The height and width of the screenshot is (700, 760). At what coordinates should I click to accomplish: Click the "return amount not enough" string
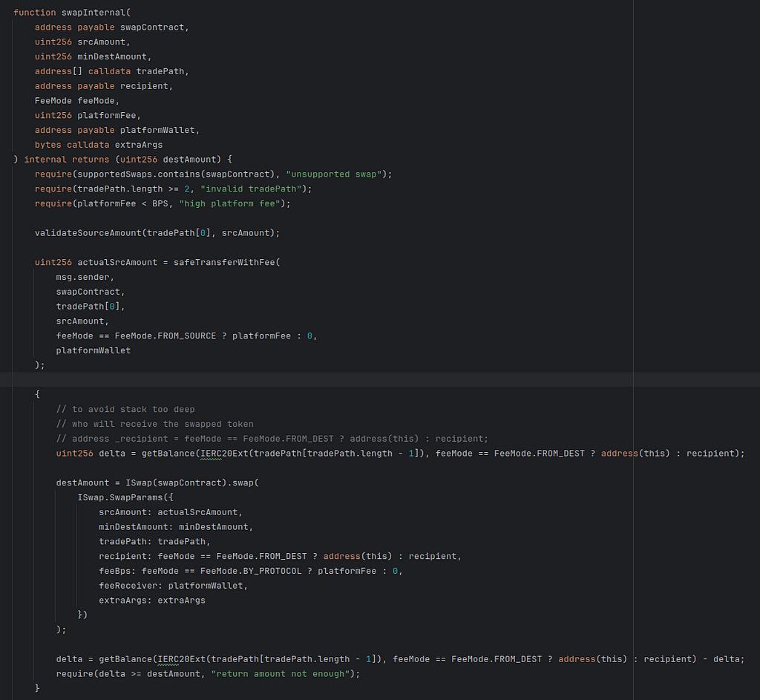282,673
